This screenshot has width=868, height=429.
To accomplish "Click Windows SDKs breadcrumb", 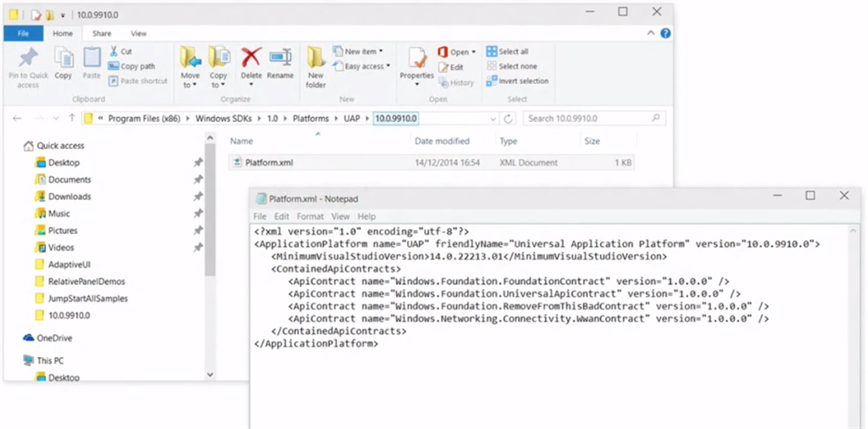I will click(224, 119).
